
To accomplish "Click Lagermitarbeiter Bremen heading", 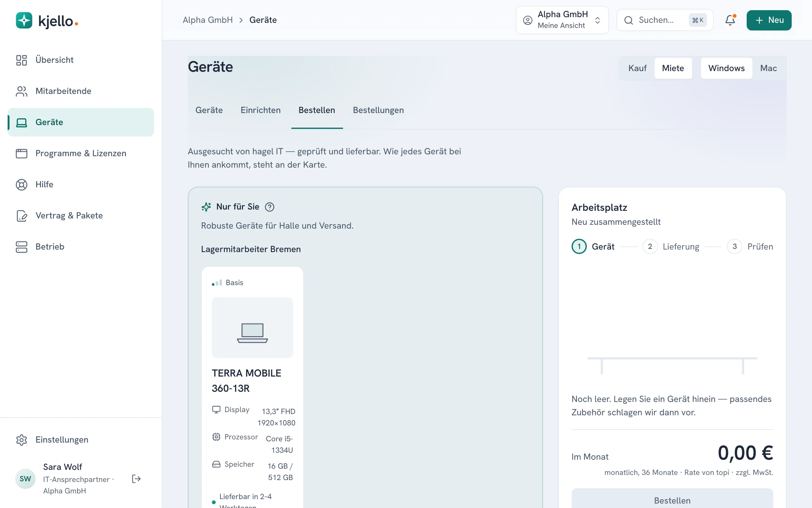I will 251,249.
